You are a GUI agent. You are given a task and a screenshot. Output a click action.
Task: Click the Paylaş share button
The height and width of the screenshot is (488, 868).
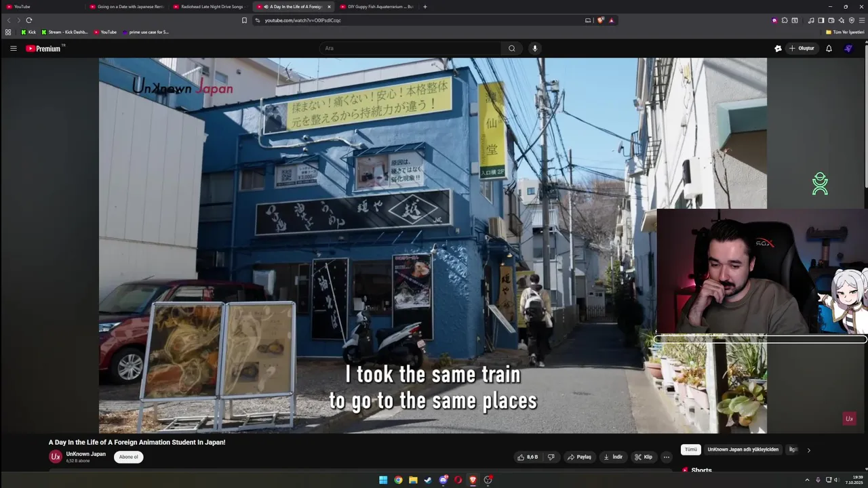pyautogui.click(x=579, y=457)
